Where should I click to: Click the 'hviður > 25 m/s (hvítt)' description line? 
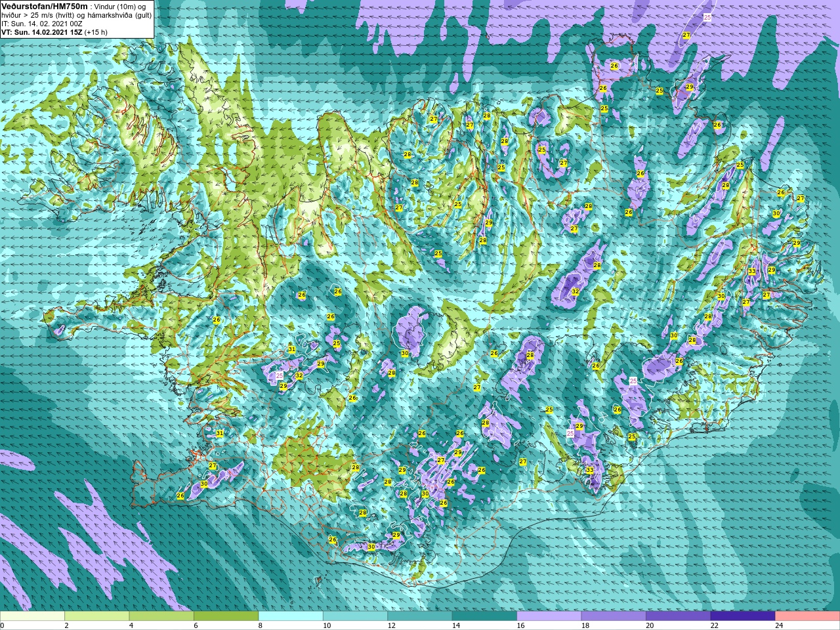pos(77,15)
